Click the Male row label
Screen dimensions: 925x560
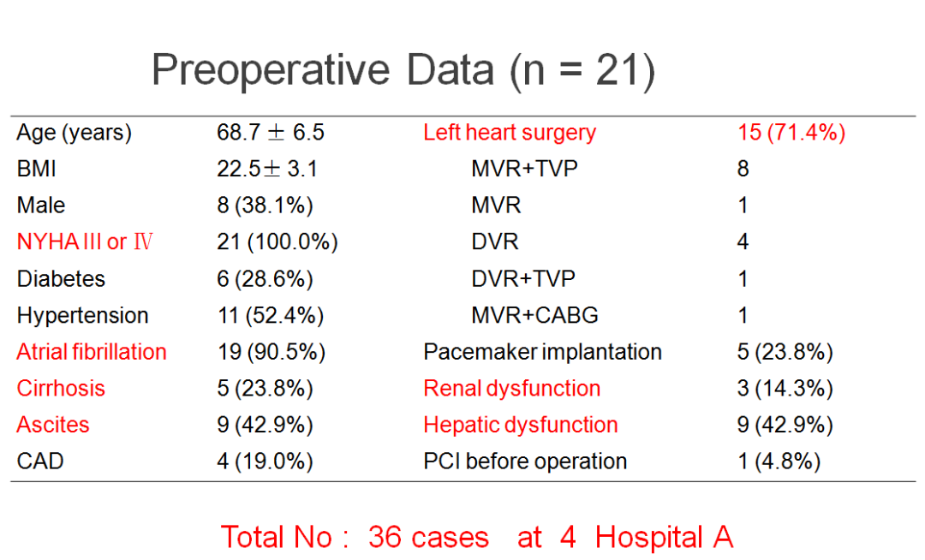40,206
